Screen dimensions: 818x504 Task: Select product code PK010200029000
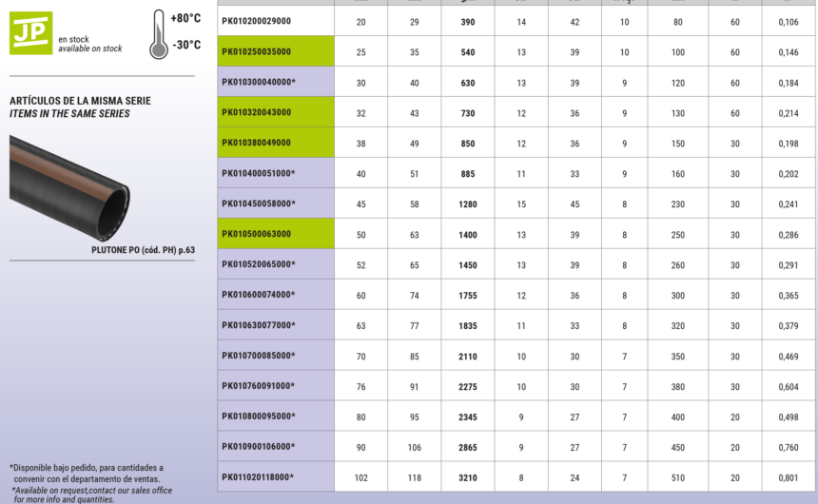pyautogui.click(x=256, y=21)
